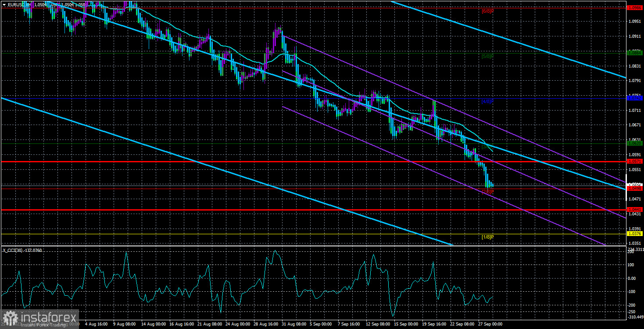Click the 1.0620 price tag on axis
Viewport: 644px width, 329px height.
point(635,143)
